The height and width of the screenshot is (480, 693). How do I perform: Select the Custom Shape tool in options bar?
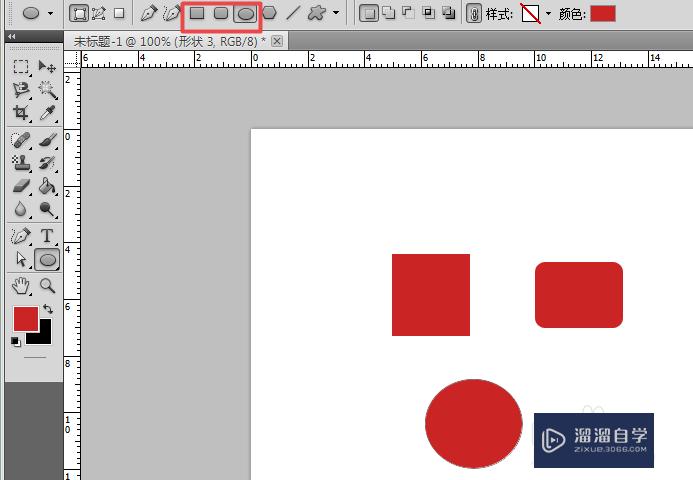click(x=317, y=14)
